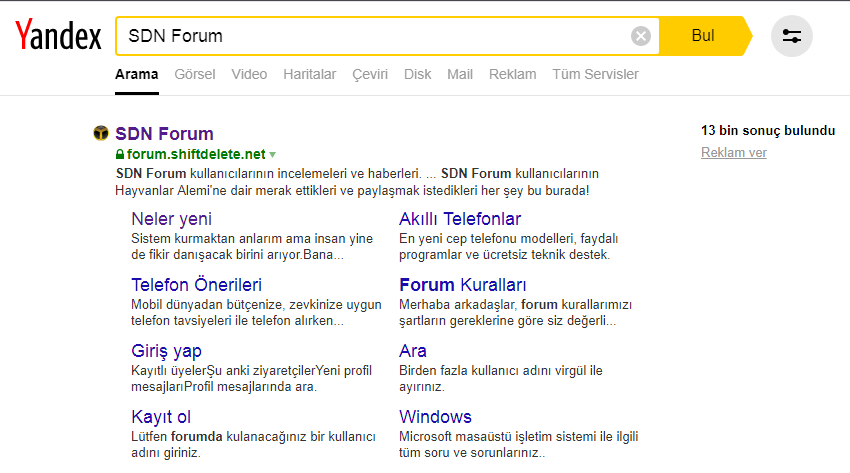Open the Haritalar tab
Image resolution: width=850 pixels, height=473 pixels.
pyautogui.click(x=310, y=74)
